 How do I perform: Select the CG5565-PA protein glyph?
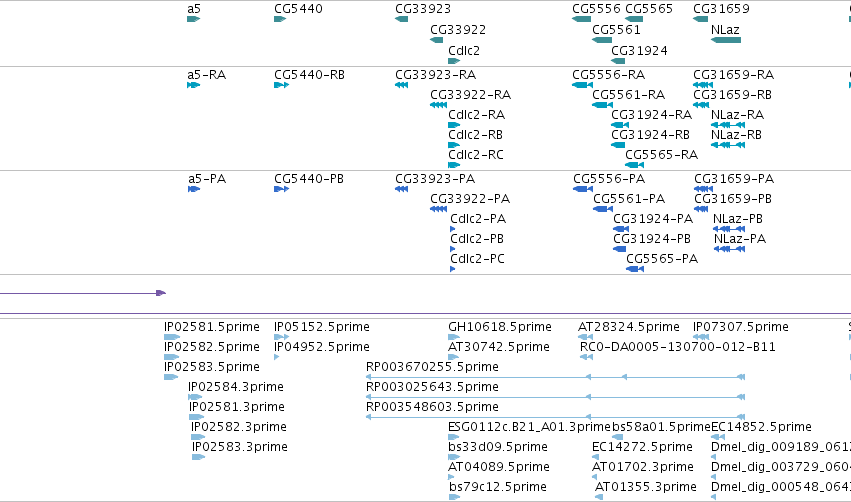click(635, 269)
